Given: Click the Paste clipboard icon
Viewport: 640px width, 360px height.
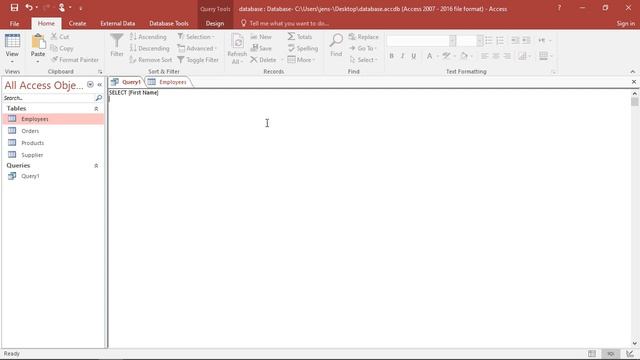Looking at the screenshot, I should [38, 42].
